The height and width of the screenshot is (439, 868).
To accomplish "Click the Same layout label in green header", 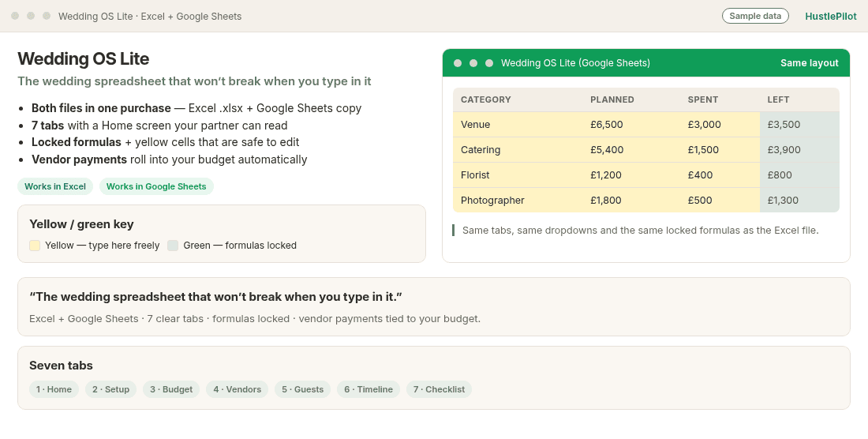I will click(x=810, y=63).
